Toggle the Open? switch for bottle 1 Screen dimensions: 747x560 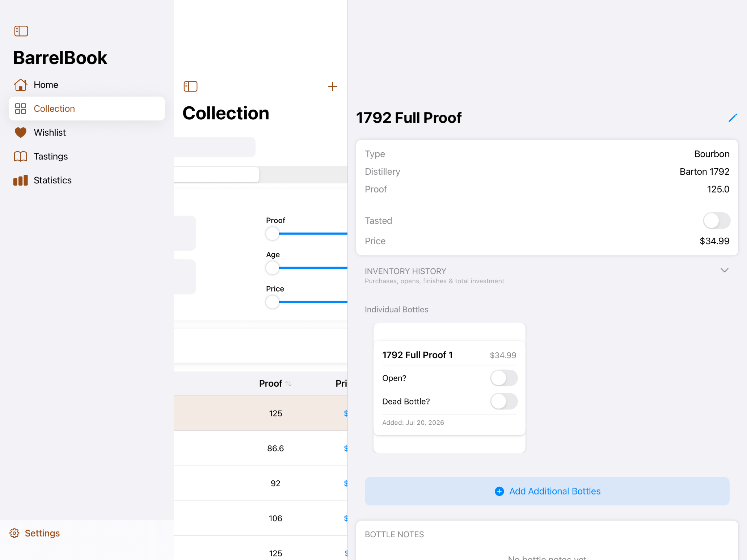(x=504, y=378)
